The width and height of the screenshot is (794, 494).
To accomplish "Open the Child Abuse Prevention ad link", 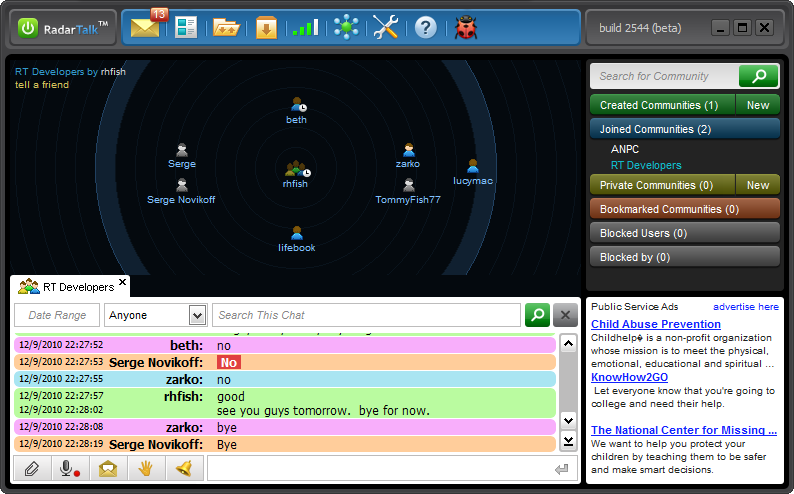I will click(655, 324).
